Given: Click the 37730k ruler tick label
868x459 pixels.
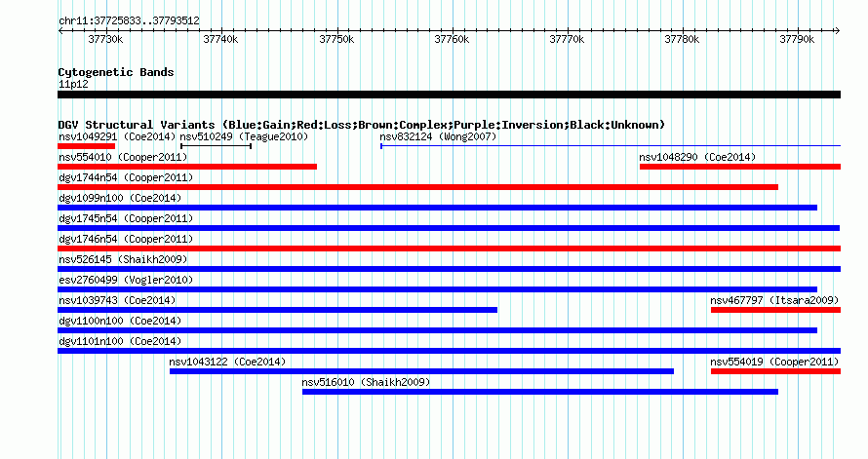Looking at the screenshot, I should pyautogui.click(x=105, y=39).
